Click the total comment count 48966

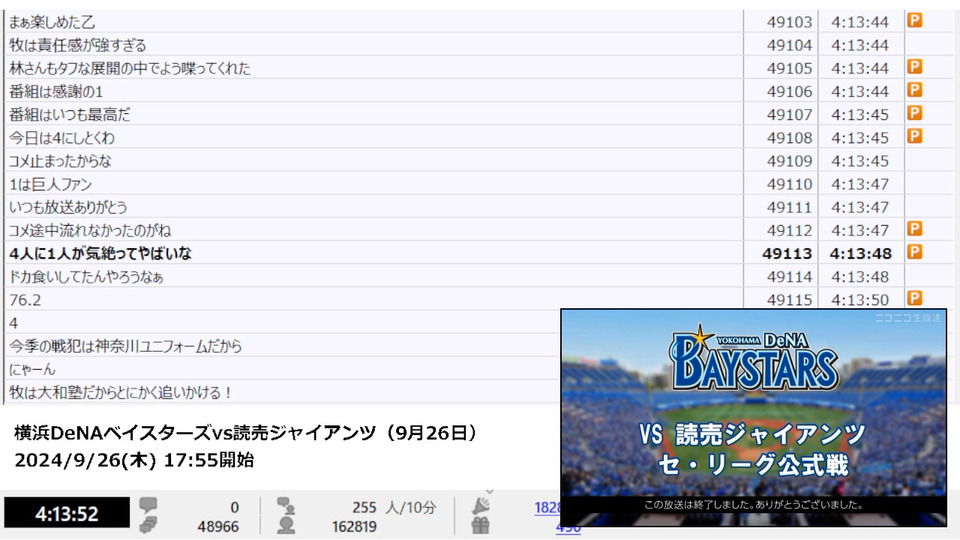[x=218, y=527]
